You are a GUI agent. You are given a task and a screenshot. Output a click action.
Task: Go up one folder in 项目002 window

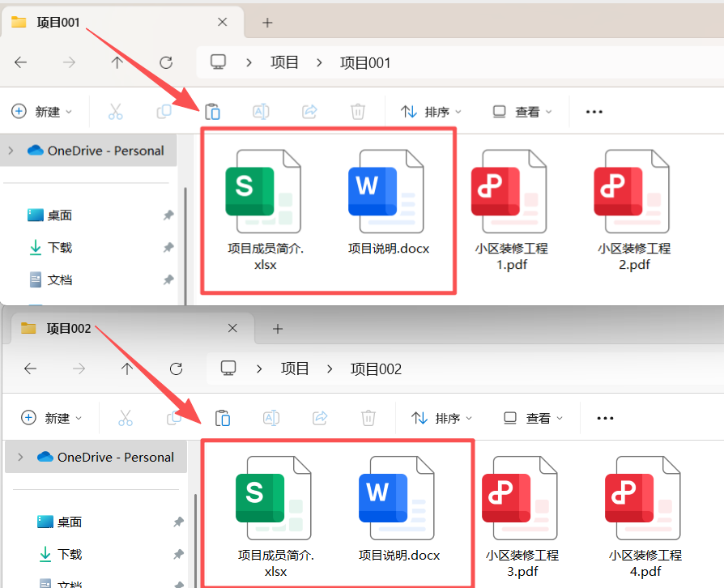tap(127, 369)
